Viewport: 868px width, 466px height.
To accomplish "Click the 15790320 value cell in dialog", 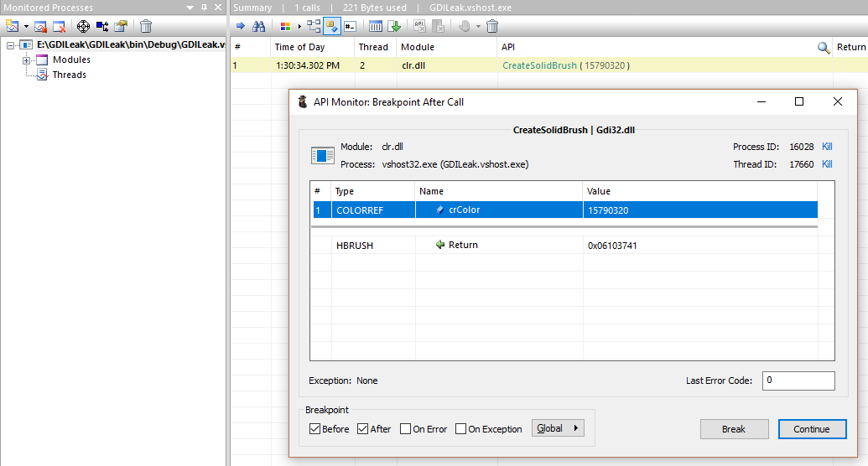I will pos(608,210).
